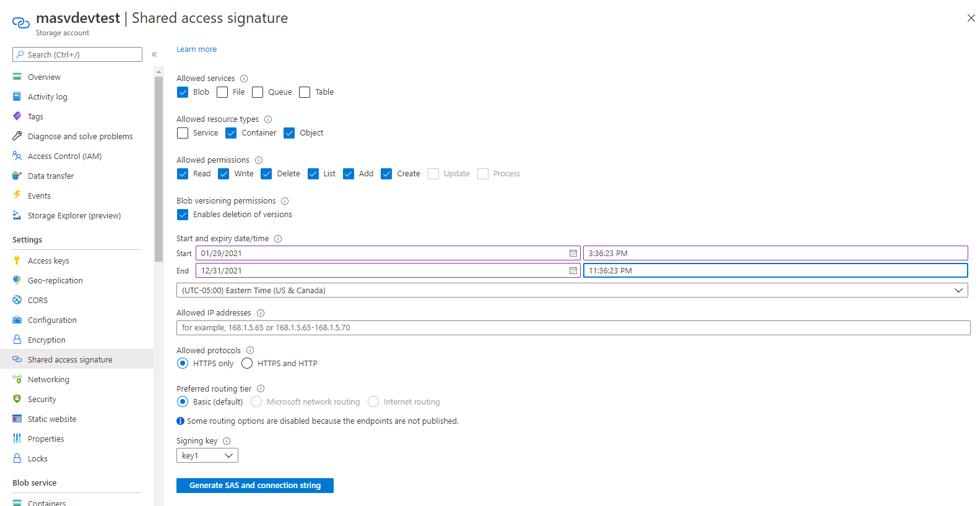Click the Start time field

(x=775, y=253)
